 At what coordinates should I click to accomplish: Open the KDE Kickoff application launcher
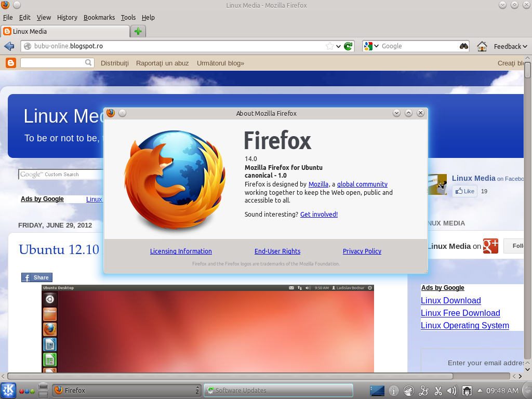(x=8, y=390)
